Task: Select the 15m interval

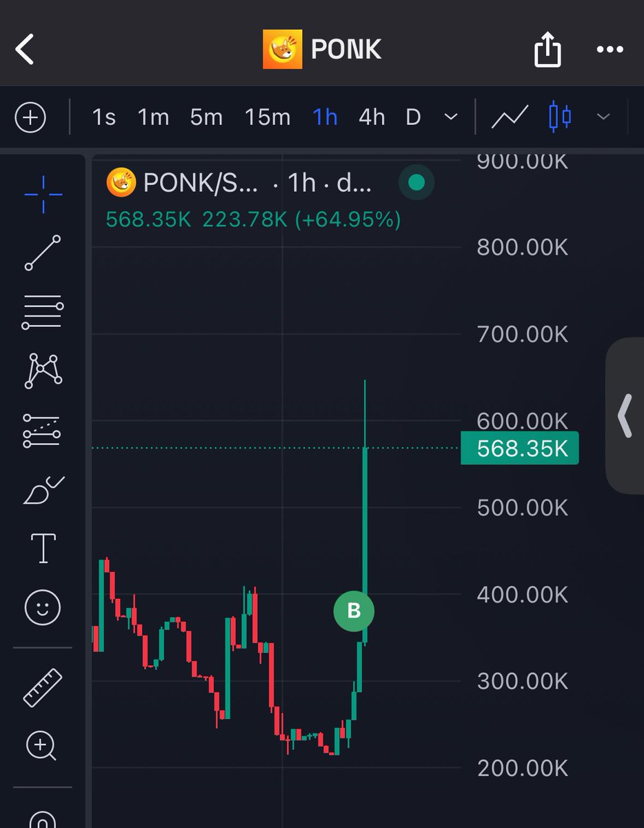Action: coord(267,117)
